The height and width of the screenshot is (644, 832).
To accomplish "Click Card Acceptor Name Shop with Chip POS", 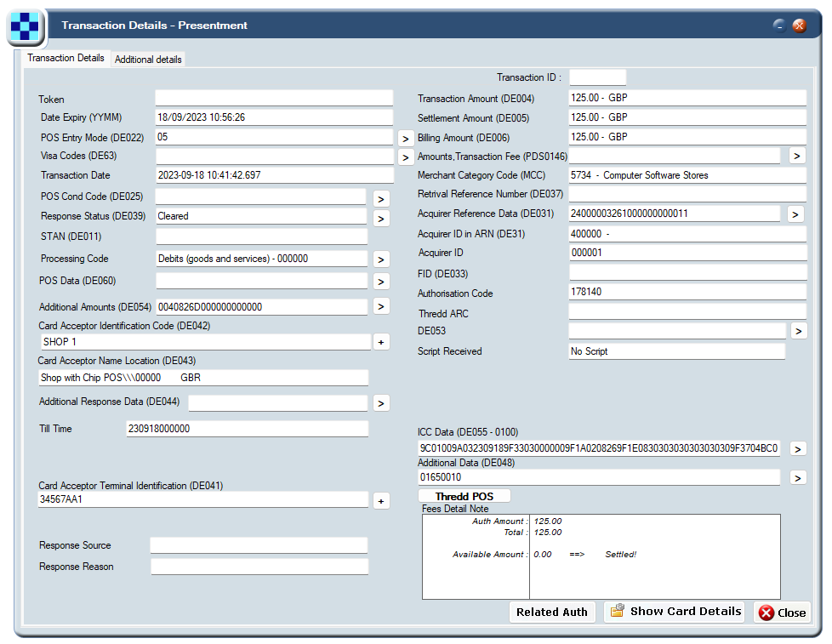I will pos(204,378).
